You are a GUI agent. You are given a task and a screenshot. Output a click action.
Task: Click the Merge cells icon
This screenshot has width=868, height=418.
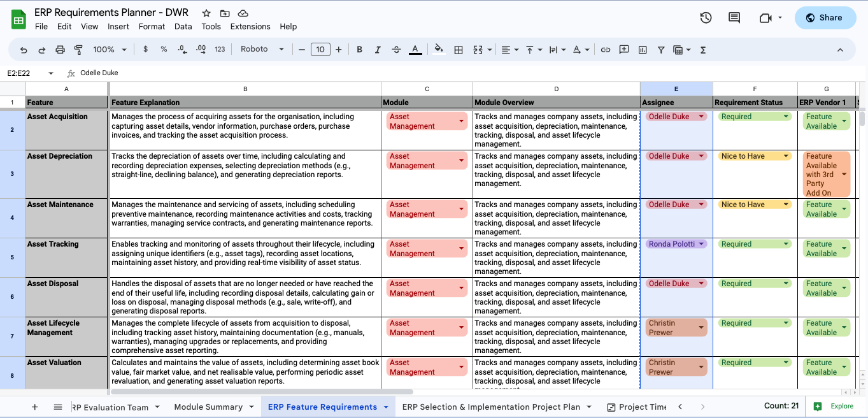478,50
